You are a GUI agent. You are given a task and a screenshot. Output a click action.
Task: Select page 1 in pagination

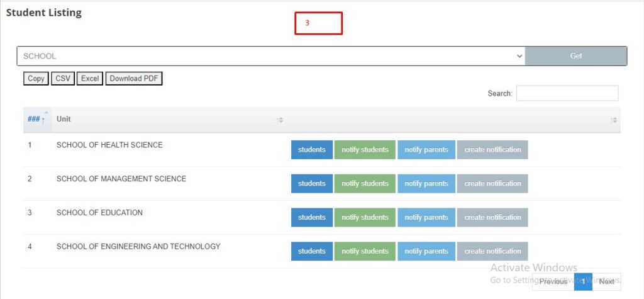(x=584, y=281)
